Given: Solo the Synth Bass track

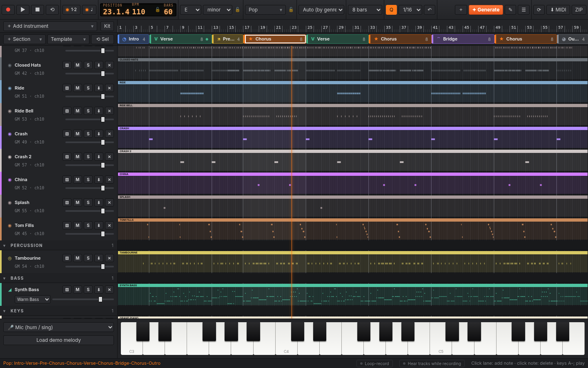Looking at the screenshot, I should click(x=88, y=289).
